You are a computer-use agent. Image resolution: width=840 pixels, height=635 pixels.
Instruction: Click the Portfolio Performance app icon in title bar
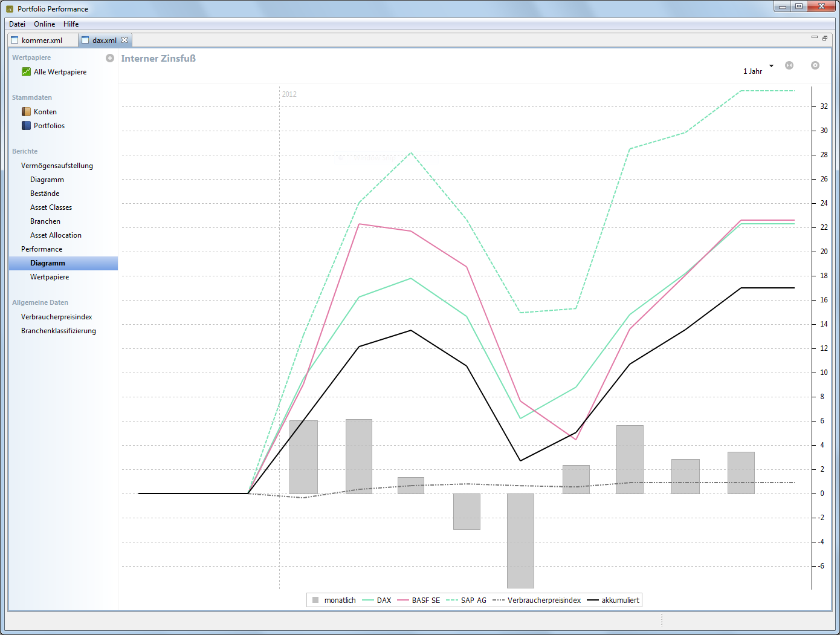click(x=10, y=9)
